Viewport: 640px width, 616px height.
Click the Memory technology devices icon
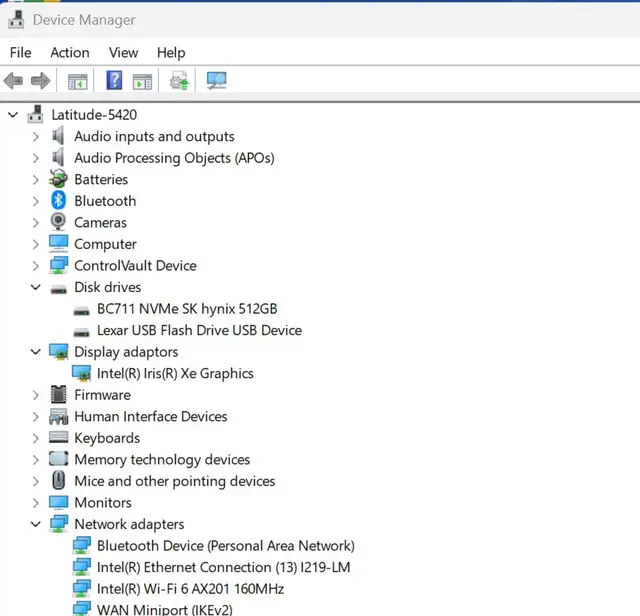[x=58, y=459]
